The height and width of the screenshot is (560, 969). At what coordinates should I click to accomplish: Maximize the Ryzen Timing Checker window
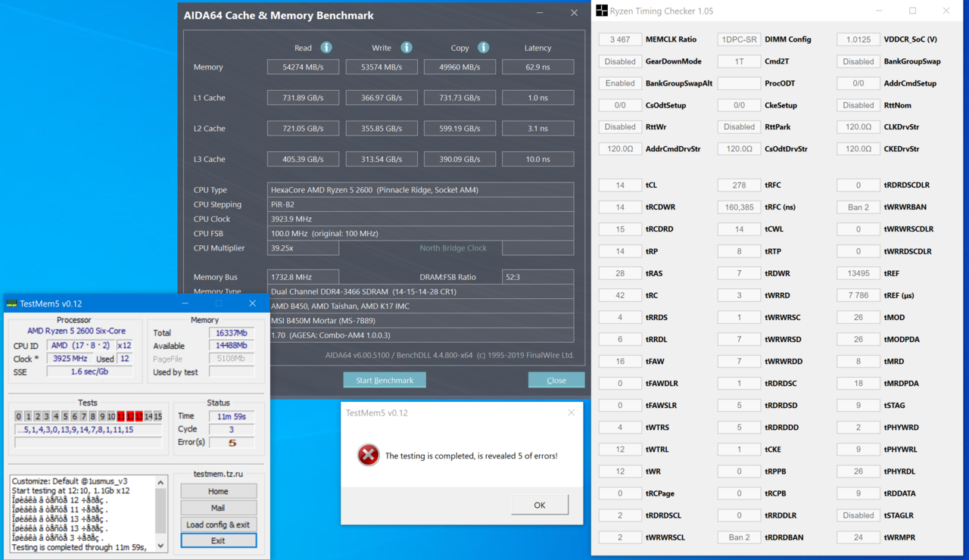(912, 11)
